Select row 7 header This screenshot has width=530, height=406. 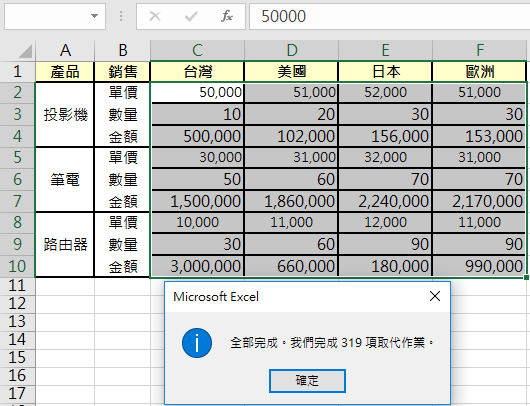coord(17,201)
